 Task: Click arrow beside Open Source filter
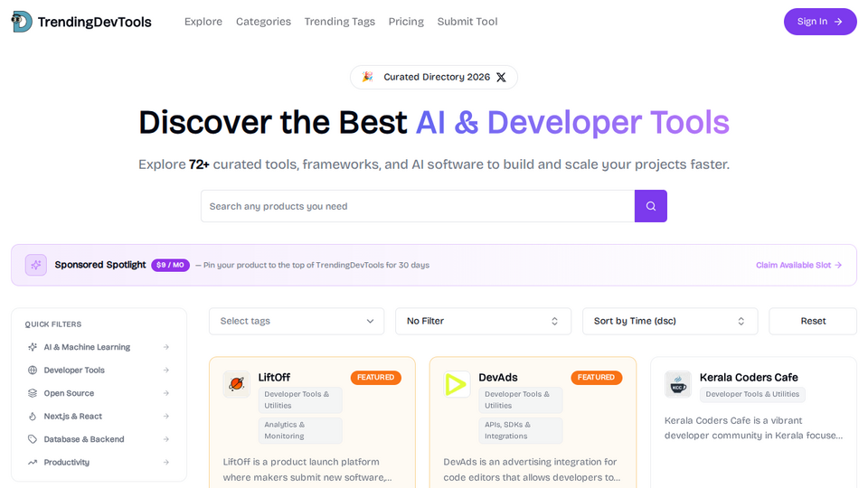click(166, 393)
